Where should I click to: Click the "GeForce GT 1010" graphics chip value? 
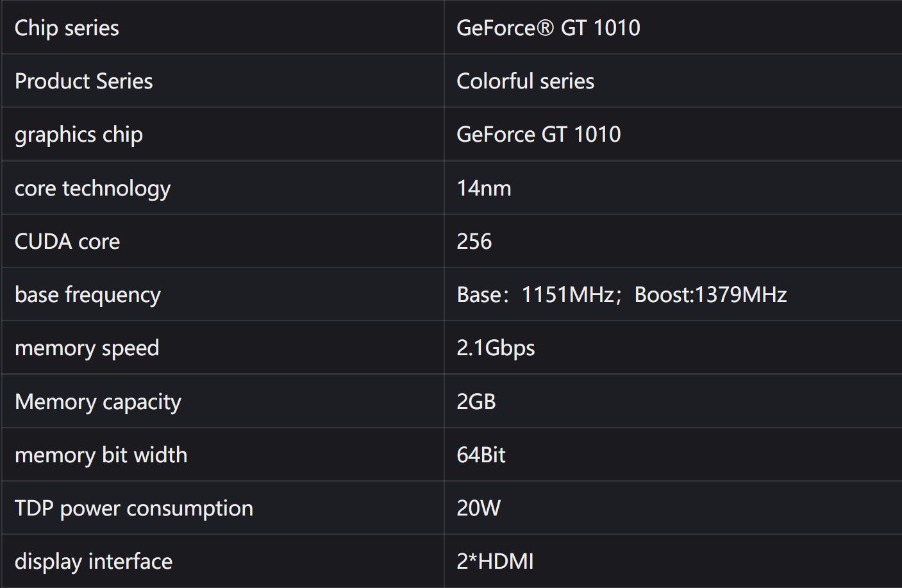[x=539, y=135]
